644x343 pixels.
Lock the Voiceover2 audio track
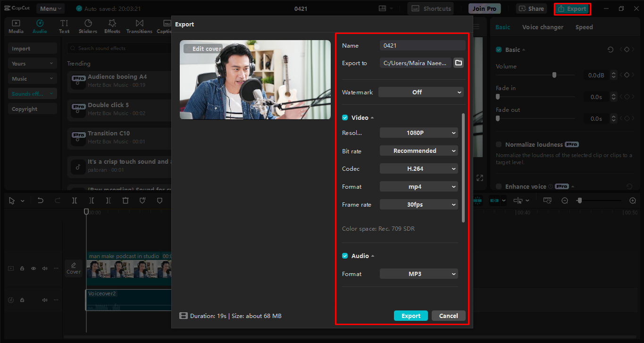(22, 300)
